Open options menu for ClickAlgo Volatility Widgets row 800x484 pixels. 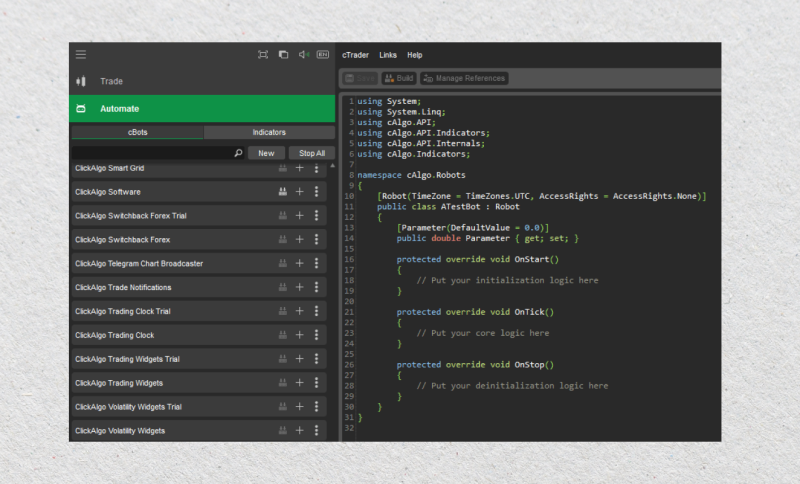pyautogui.click(x=316, y=431)
